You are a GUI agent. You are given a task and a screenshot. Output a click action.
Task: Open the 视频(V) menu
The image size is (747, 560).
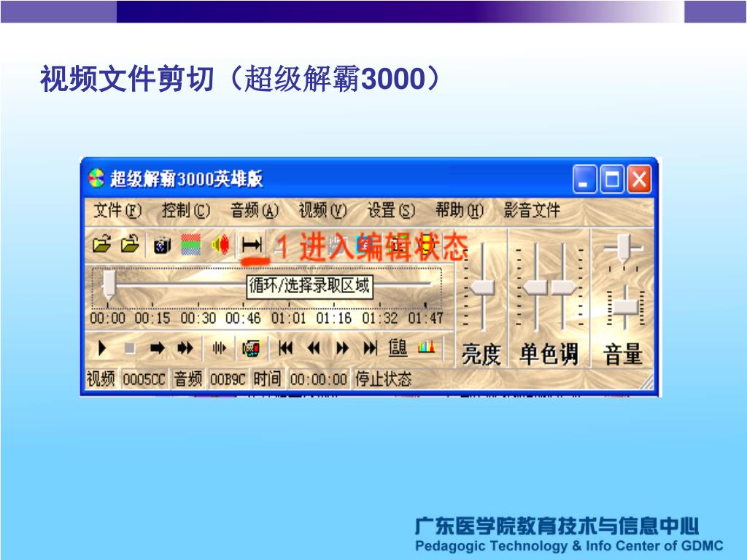click(322, 210)
